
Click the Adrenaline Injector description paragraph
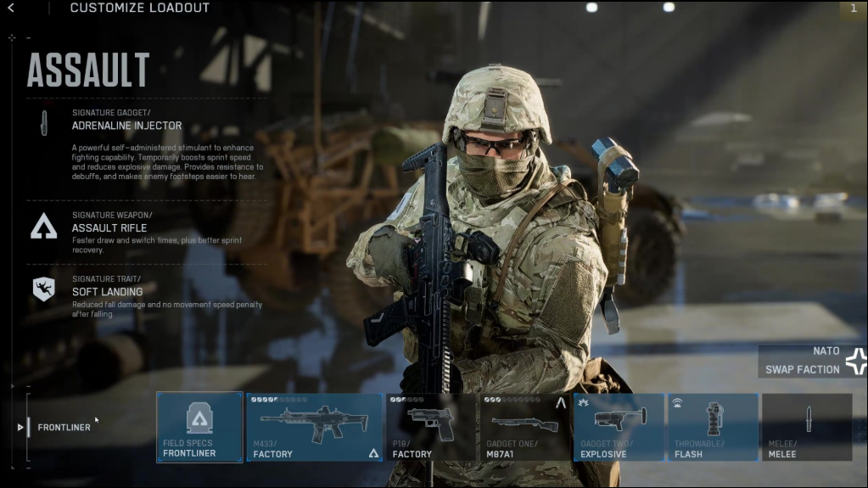click(167, 162)
